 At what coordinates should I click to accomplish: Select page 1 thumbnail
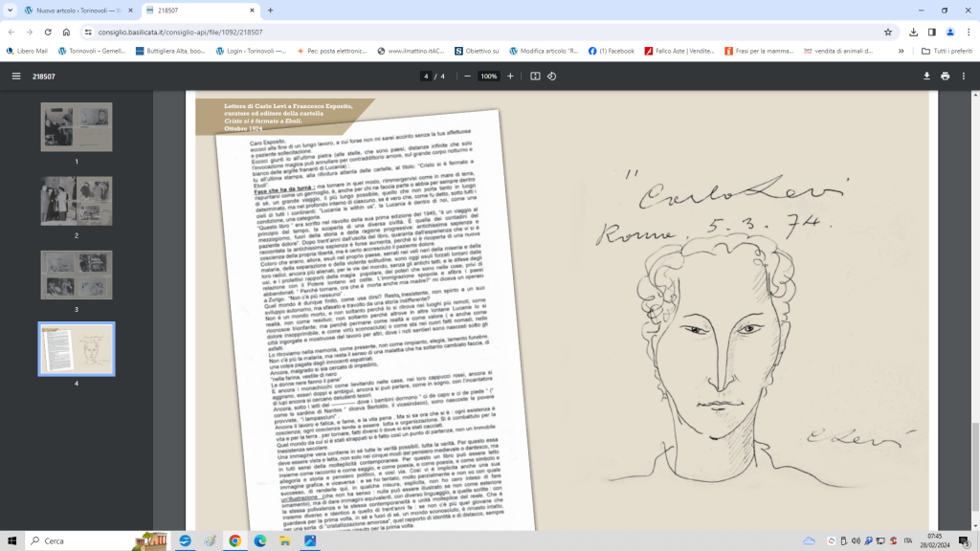tap(77, 127)
